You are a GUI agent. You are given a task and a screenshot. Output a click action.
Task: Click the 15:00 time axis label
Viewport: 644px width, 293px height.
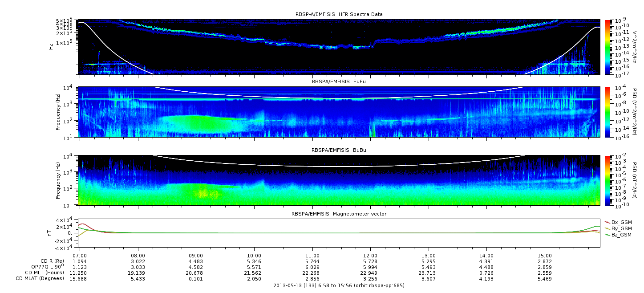(545, 256)
